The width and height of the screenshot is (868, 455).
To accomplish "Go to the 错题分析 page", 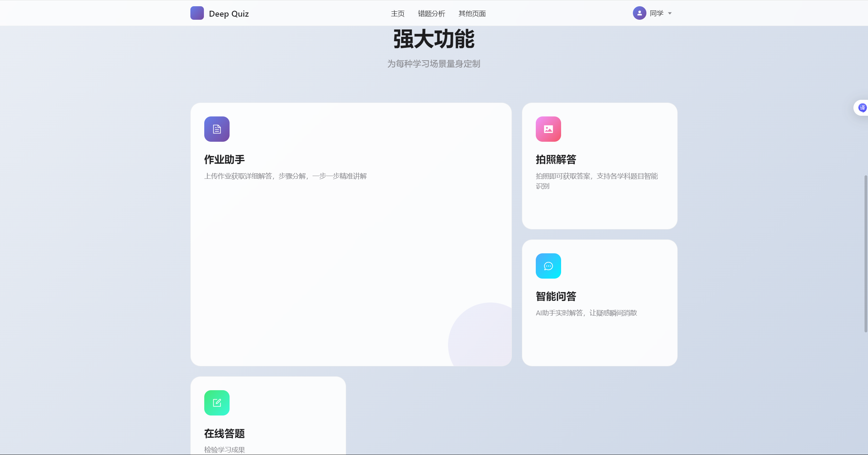I will 431,14.
